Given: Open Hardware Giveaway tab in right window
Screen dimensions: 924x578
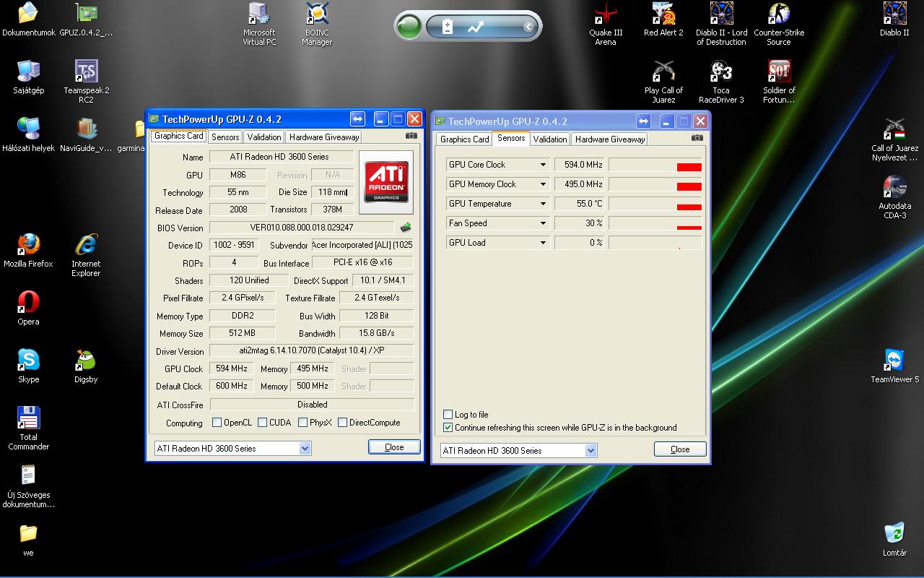Looking at the screenshot, I should click(610, 139).
